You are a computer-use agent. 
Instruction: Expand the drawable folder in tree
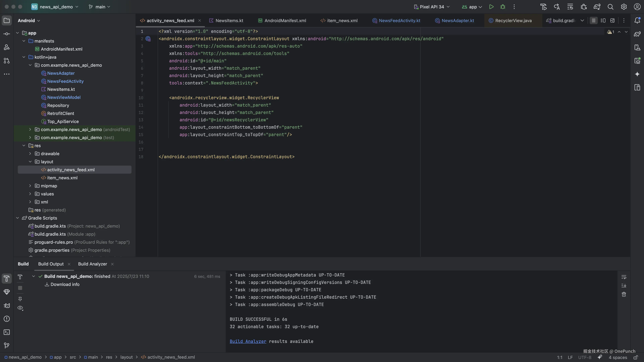[30, 154]
